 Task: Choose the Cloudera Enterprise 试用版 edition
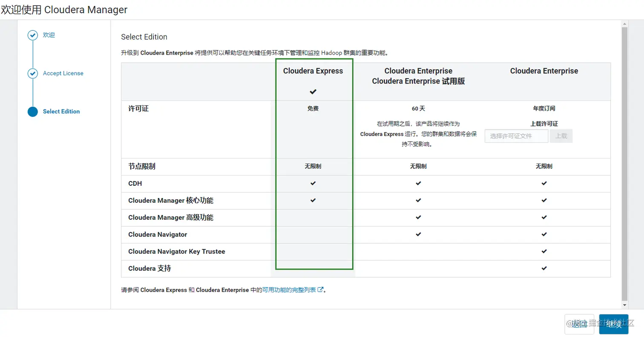click(418, 76)
